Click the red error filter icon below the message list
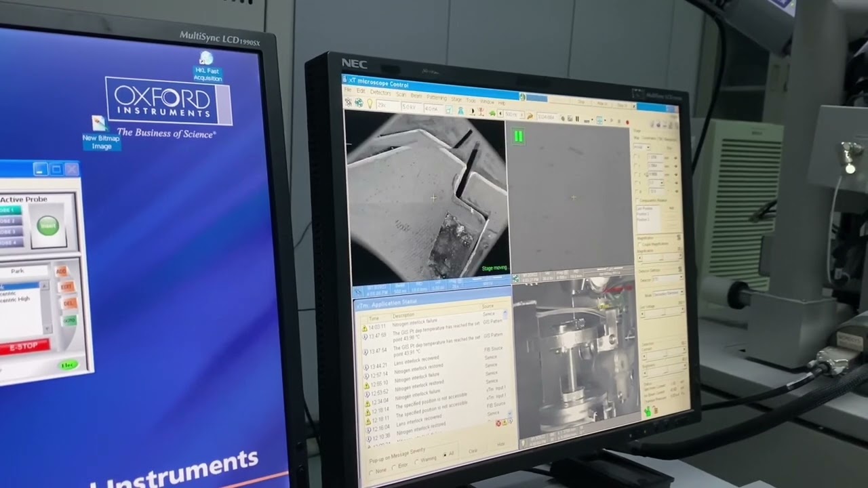This screenshot has width=868, height=488. pyautogui.click(x=498, y=423)
